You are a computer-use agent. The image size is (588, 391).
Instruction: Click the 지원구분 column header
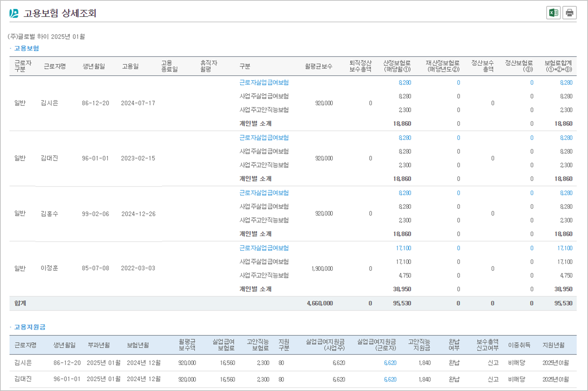pos(284,345)
